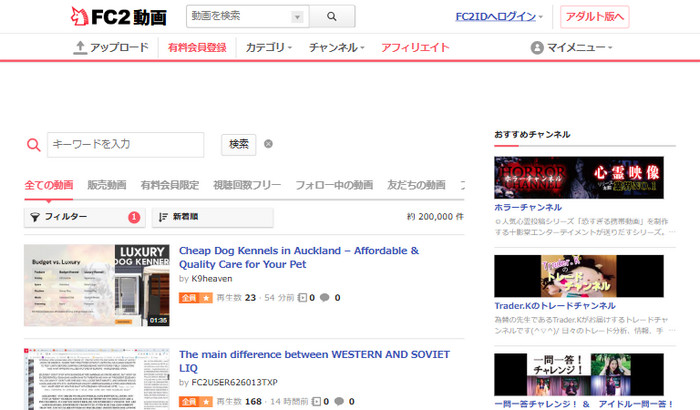
Task: Select the 視聴回数フリー tab
Action: [x=247, y=185]
